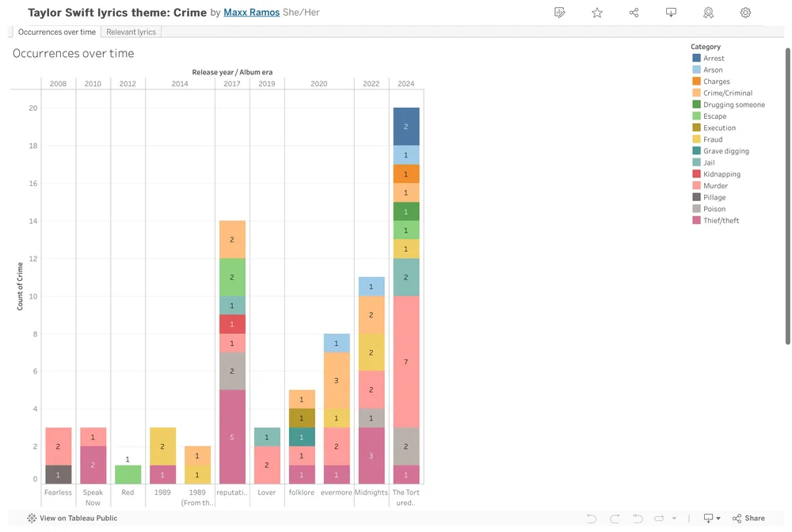The width and height of the screenshot is (792, 532).
Task: Toggle the favorite star for this viz
Action: point(596,13)
